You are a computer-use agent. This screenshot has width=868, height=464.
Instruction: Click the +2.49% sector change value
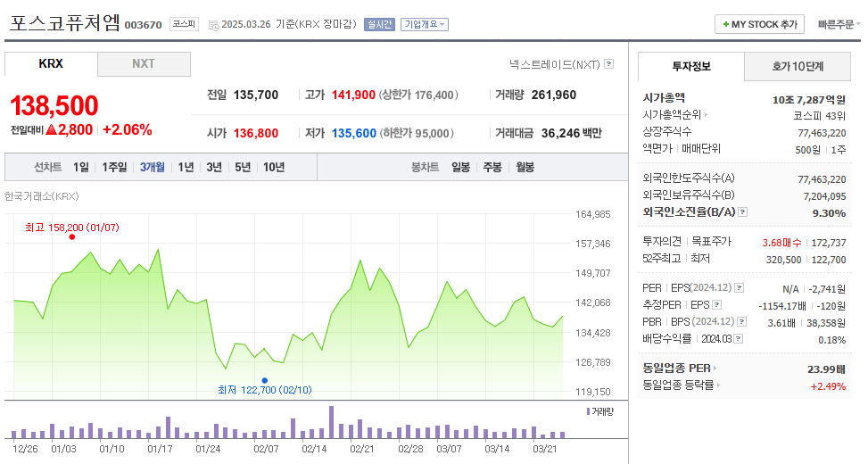click(x=828, y=386)
